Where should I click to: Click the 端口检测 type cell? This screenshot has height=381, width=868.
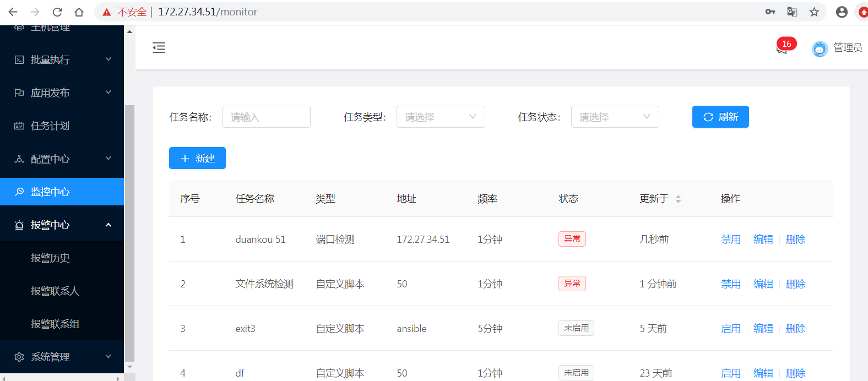pos(335,240)
